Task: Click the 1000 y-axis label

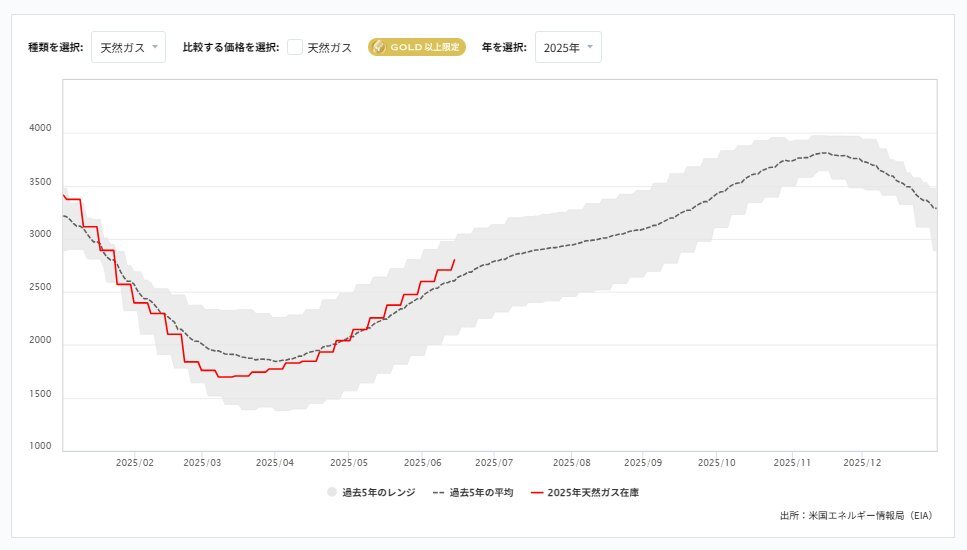Action: tap(40, 446)
